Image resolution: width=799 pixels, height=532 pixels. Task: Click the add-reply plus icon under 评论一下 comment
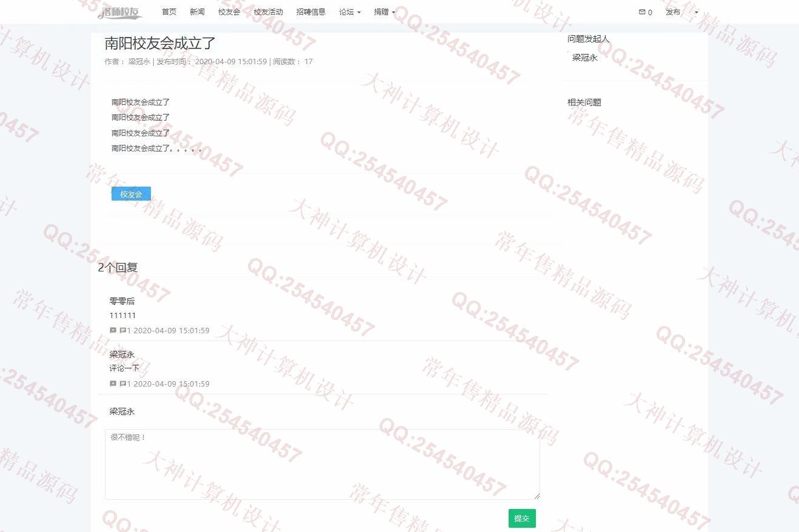(x=113, y=384)
